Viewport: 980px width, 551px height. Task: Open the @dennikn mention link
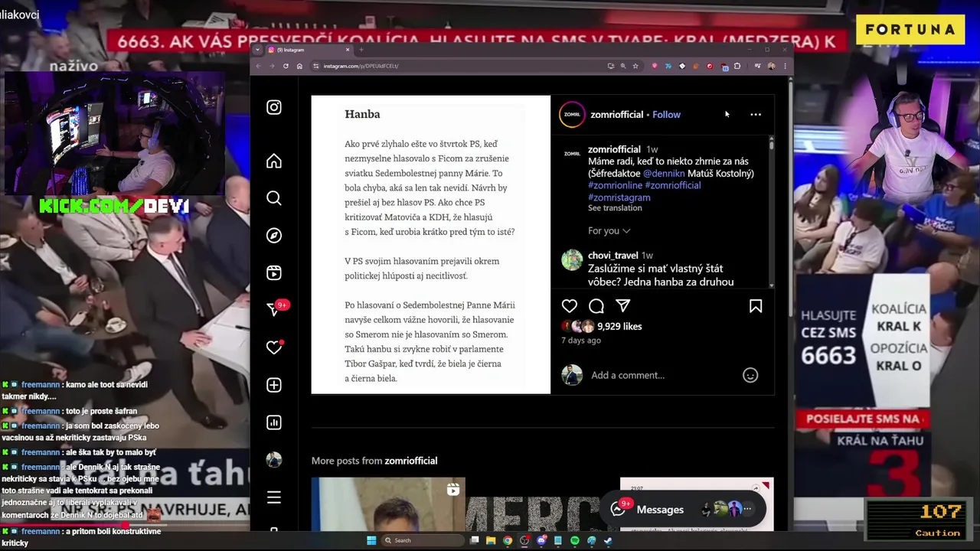click(664, 174)
